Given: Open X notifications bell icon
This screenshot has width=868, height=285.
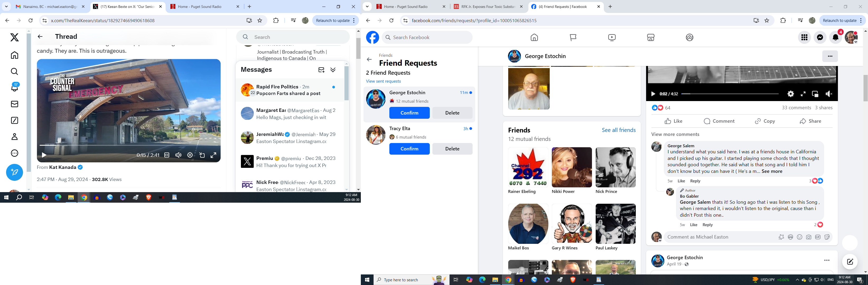Looking at the screenshot, I should [15, 88].
